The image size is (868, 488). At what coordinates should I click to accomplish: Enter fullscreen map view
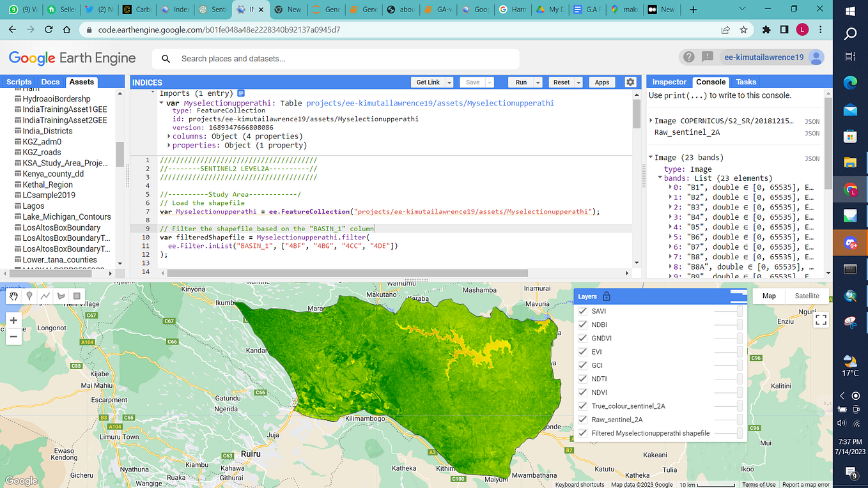[821, 319]
